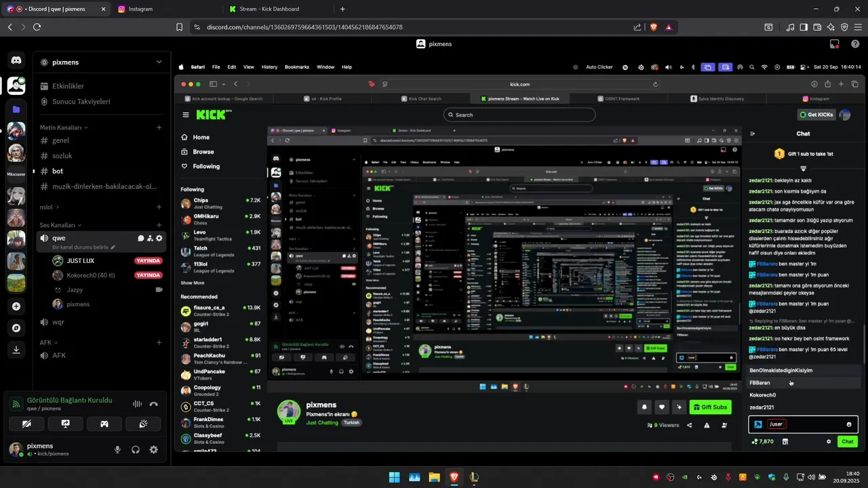The image size is (868, 488).
Task: Toggle camera on in voice panel
Action: (26, 424)
